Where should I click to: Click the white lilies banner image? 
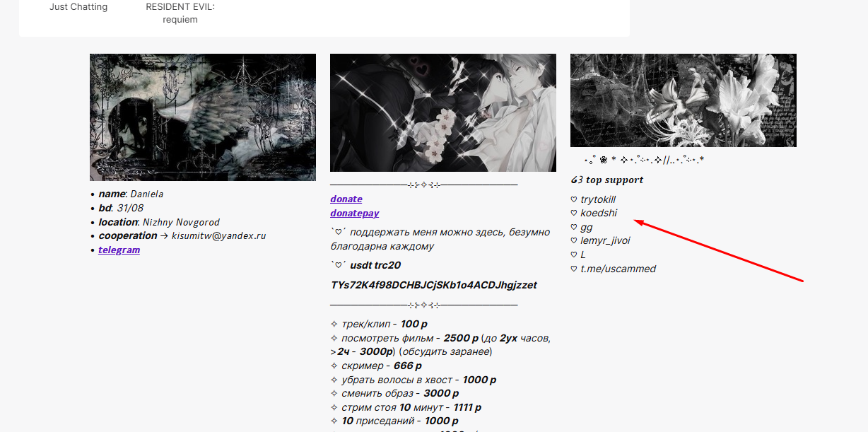pos(684,100)
